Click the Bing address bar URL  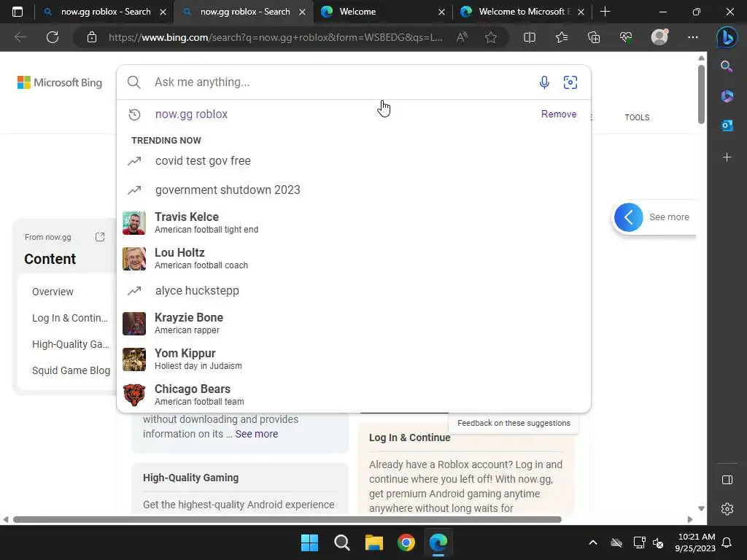pos(275,37)
